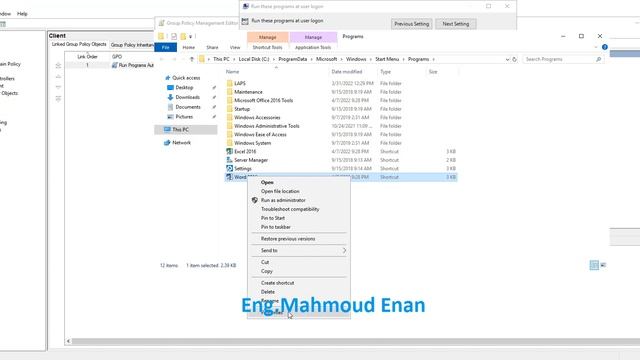Select Network in navigation pane

tap(181, 142)
